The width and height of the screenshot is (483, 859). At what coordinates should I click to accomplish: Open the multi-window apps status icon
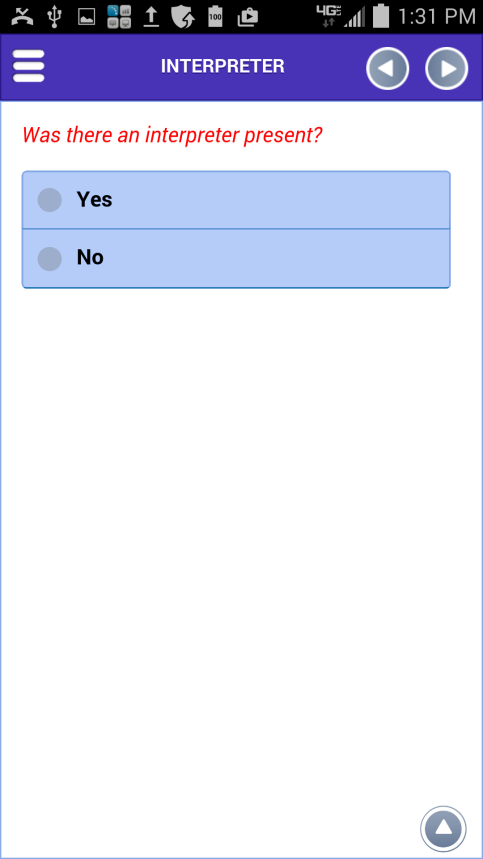pyautogui.click(x=119, y=17)
